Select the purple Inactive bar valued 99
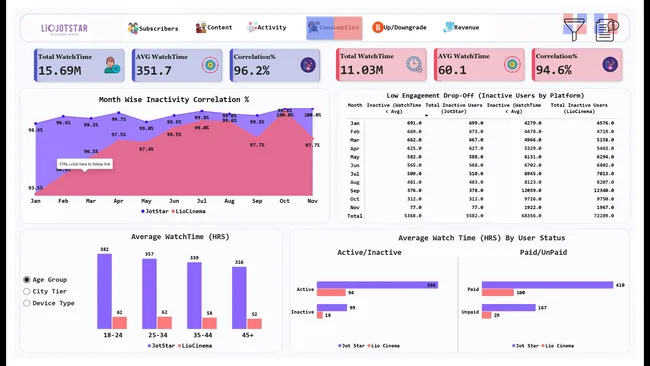Screen dimensions: 650x366 [332, 308]
